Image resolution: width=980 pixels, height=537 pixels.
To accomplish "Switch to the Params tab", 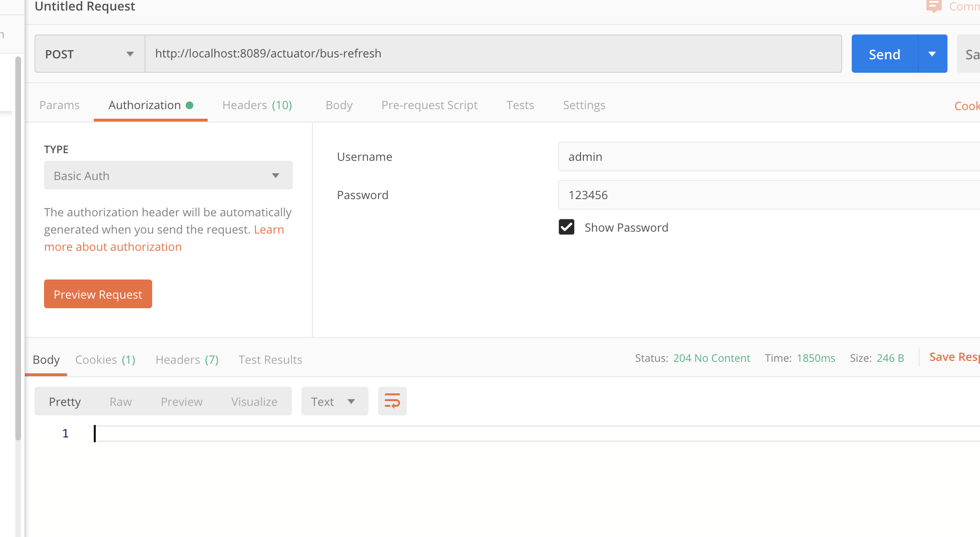I will [x=59, y=105].
